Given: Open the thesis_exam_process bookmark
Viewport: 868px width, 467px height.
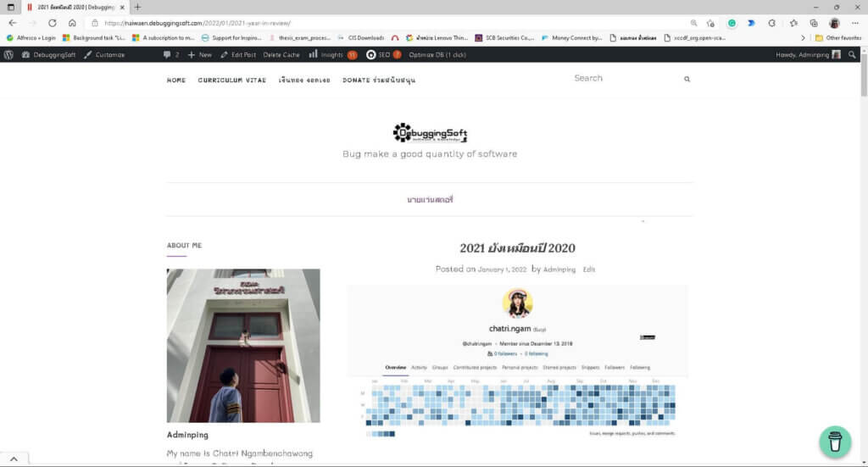Looking at the screenshot, I should tap(299, 38).
